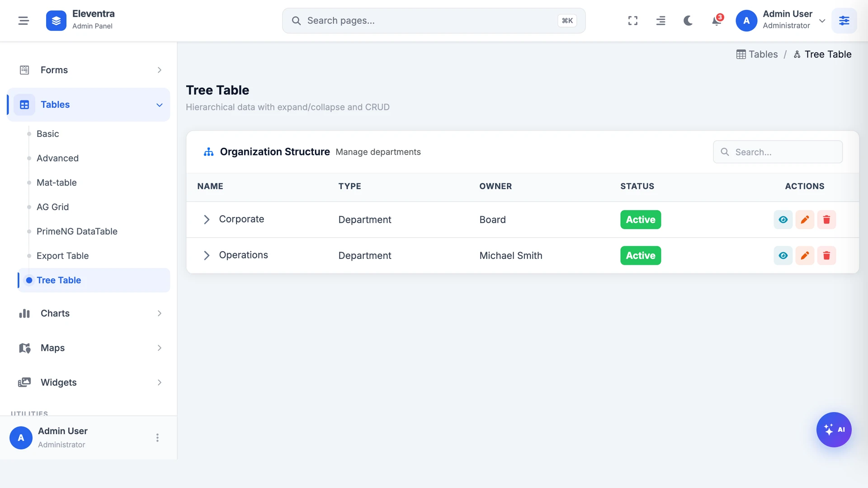Open Basic tables page

(47, 134)
